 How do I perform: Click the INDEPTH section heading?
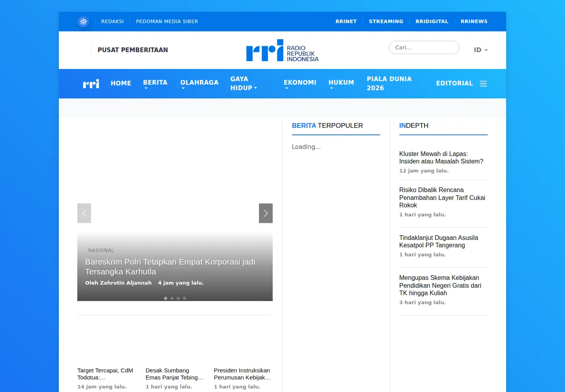click(x=414, y=125)
